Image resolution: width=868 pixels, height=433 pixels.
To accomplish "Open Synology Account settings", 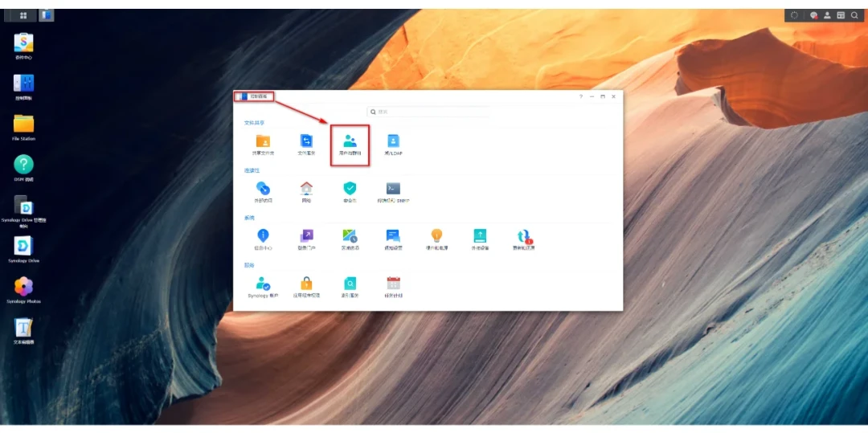I will pos(264,288).
